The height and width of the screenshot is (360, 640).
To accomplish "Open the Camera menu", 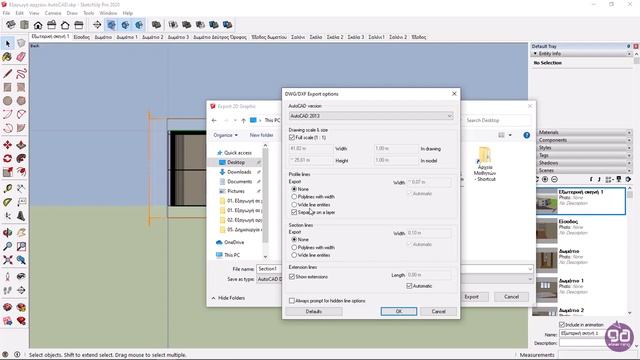I will (53, 13).
